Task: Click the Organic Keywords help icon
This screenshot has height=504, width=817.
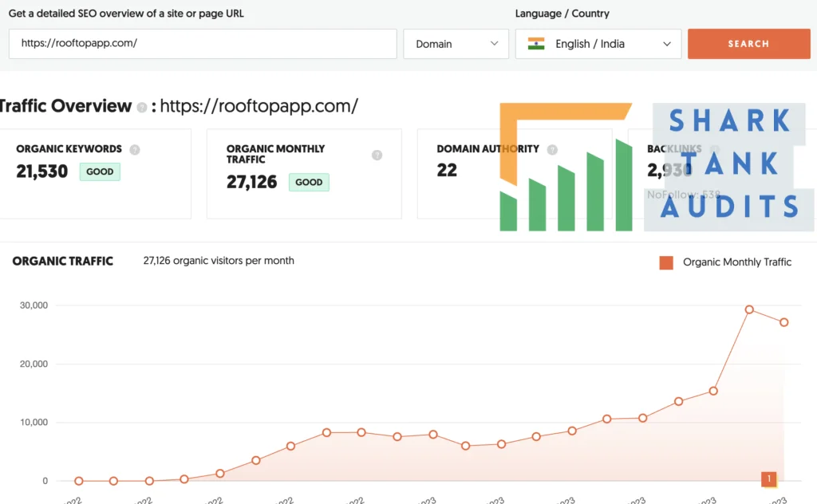Action: tap(134, 150)
